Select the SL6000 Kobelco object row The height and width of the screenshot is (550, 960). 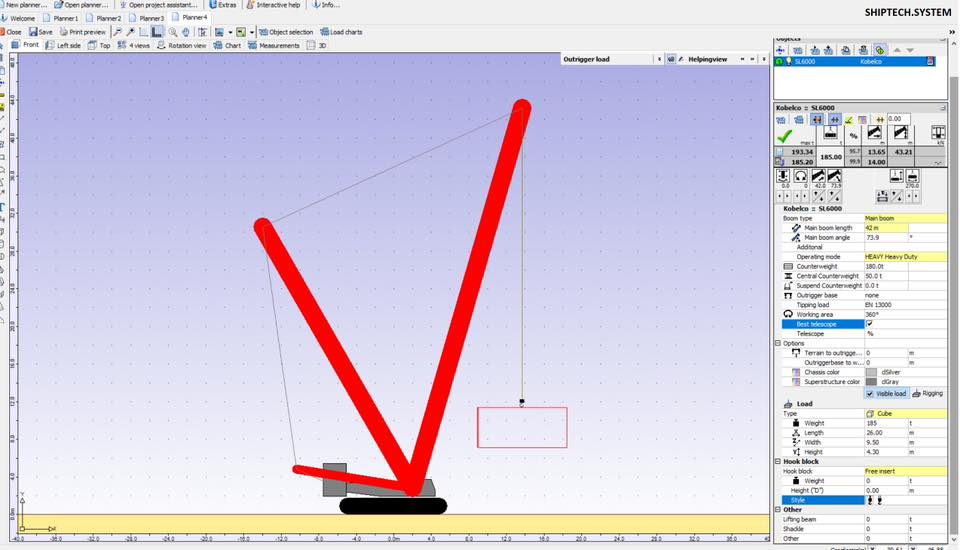855,61
